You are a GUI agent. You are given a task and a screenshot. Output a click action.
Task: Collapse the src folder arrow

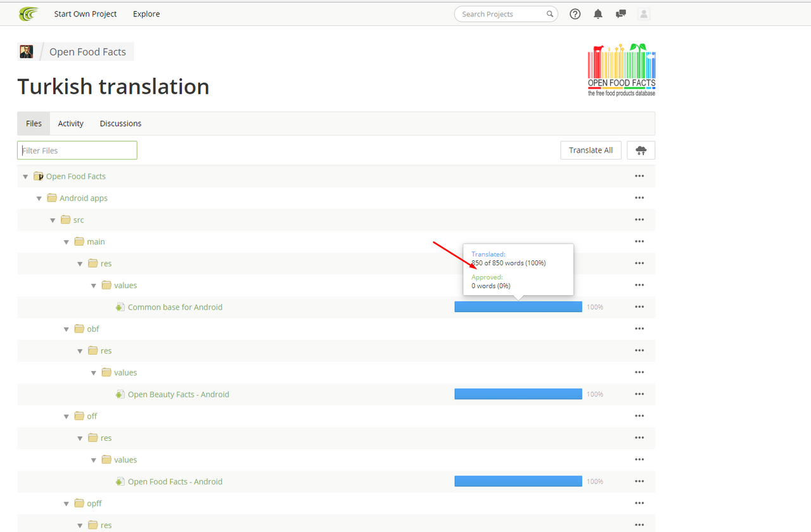(53, 220)
